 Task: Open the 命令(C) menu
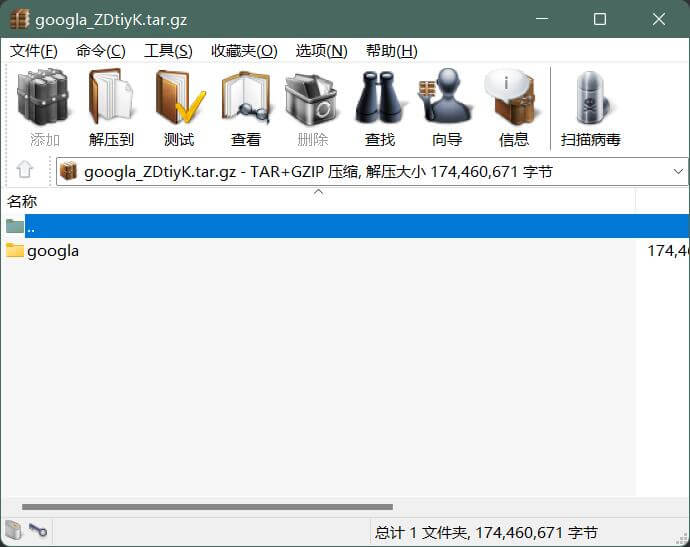[x=101, y=51]
